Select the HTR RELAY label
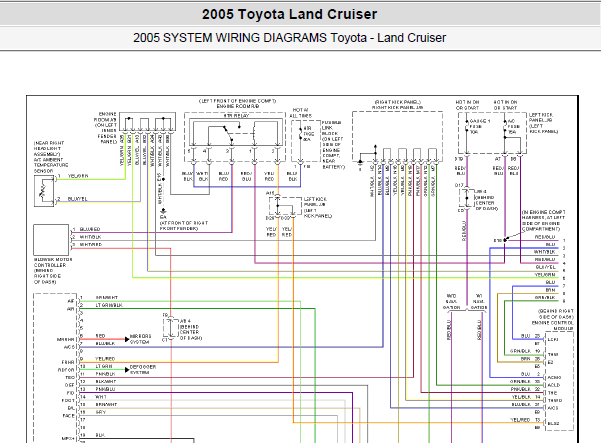This screenshot has height=443, width=601. tap(236, 115)
